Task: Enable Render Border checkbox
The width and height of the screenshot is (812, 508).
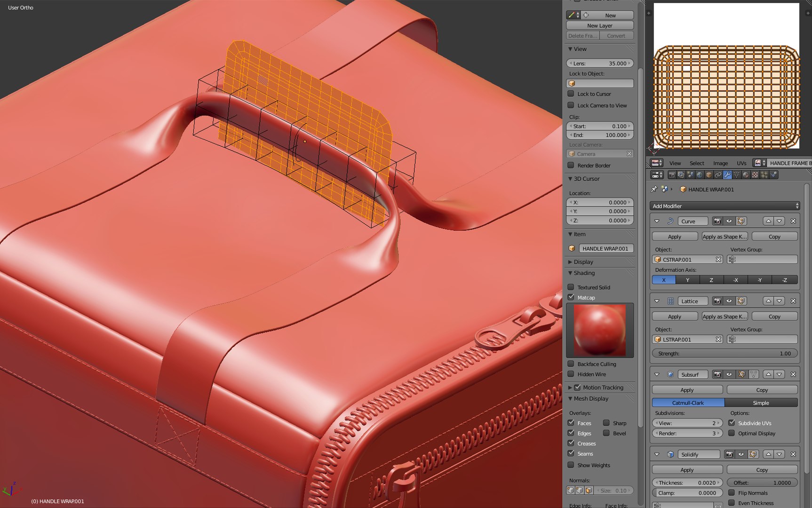Action: point(571,165)
